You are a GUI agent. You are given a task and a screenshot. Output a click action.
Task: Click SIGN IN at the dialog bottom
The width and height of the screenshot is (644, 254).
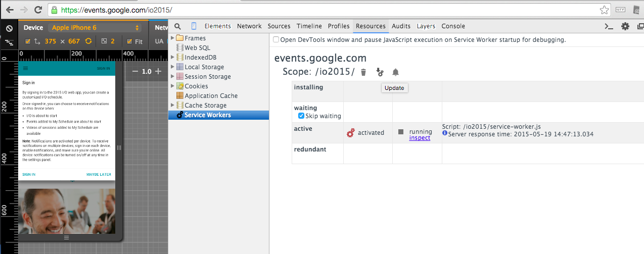point(29,174)
